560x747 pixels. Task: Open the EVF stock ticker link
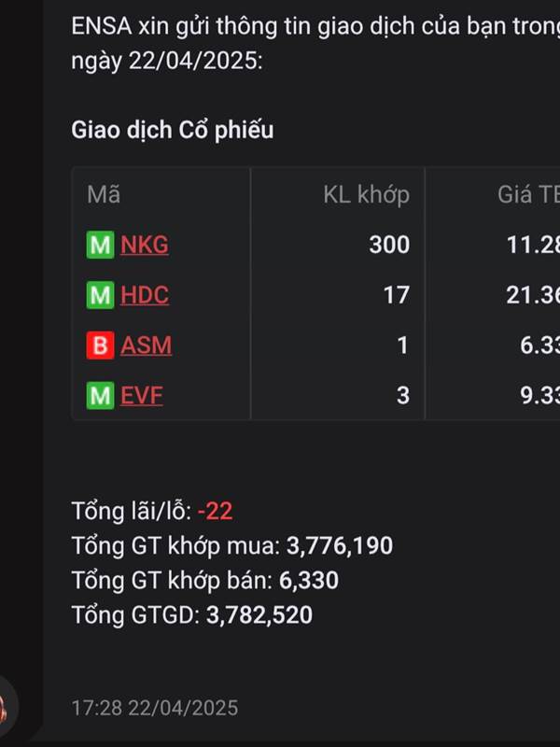142,395
